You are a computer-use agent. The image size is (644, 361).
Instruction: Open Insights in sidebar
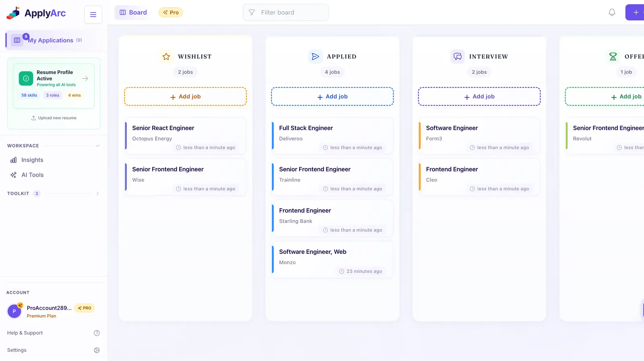32,160
